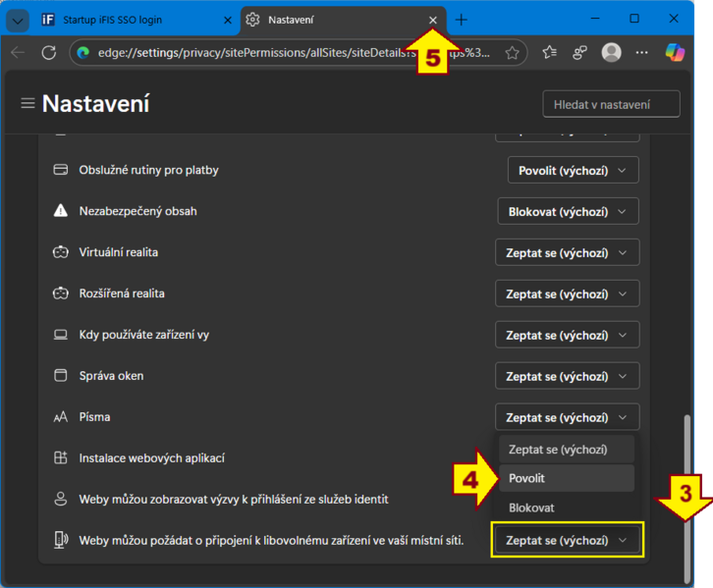This screenshot has height=588, width=713.
Task: Maximize the Edge browser window
Action: [634, 19]
